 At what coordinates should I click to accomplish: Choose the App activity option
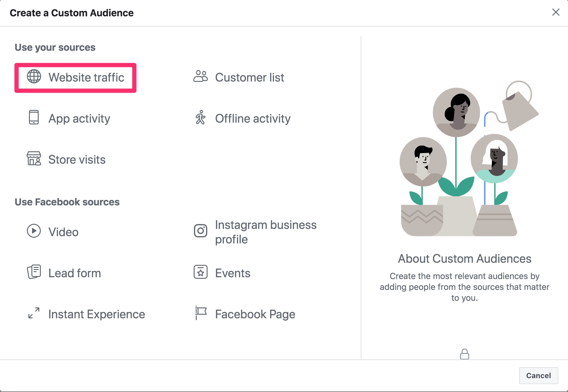click(x=79, y=119)
